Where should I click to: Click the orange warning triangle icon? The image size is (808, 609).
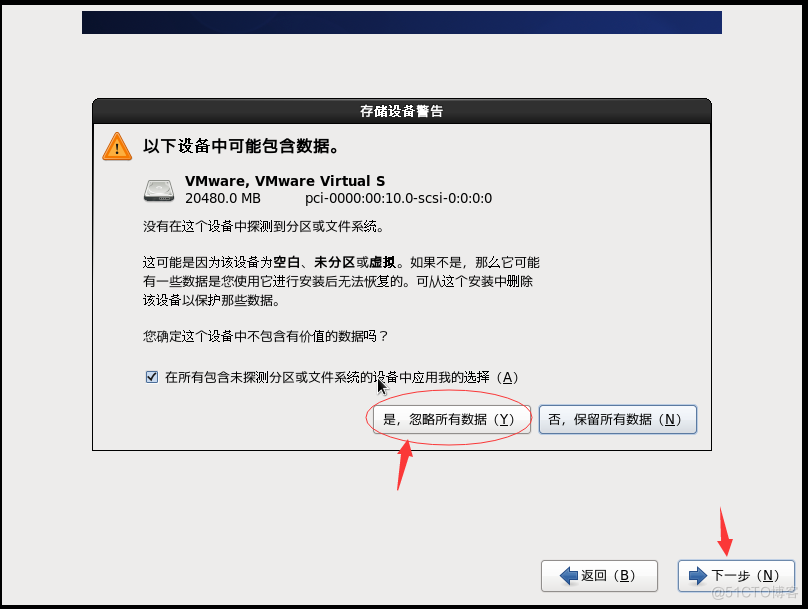click(117, 146)
